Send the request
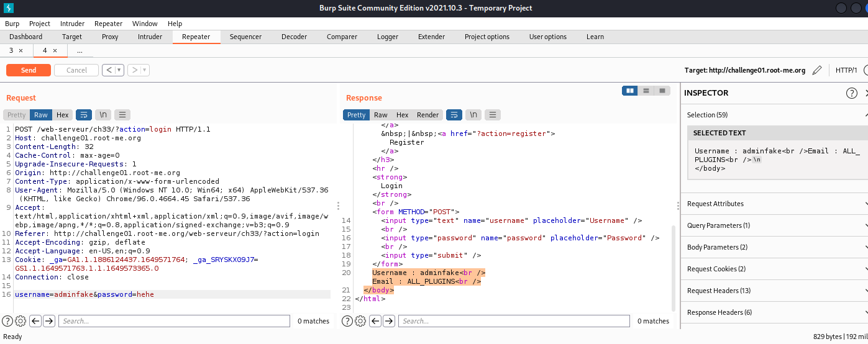The height and width of the screenshot is (344, 868). 29,70
